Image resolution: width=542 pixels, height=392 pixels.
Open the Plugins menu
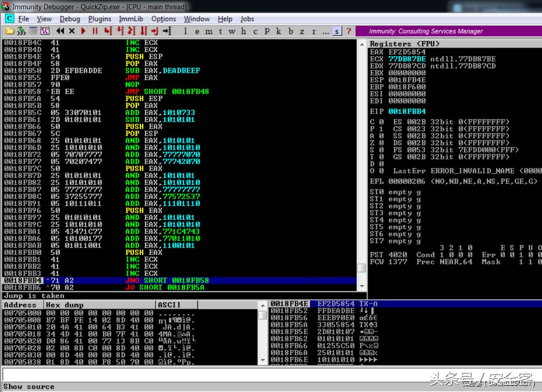[x=100, y=19]
